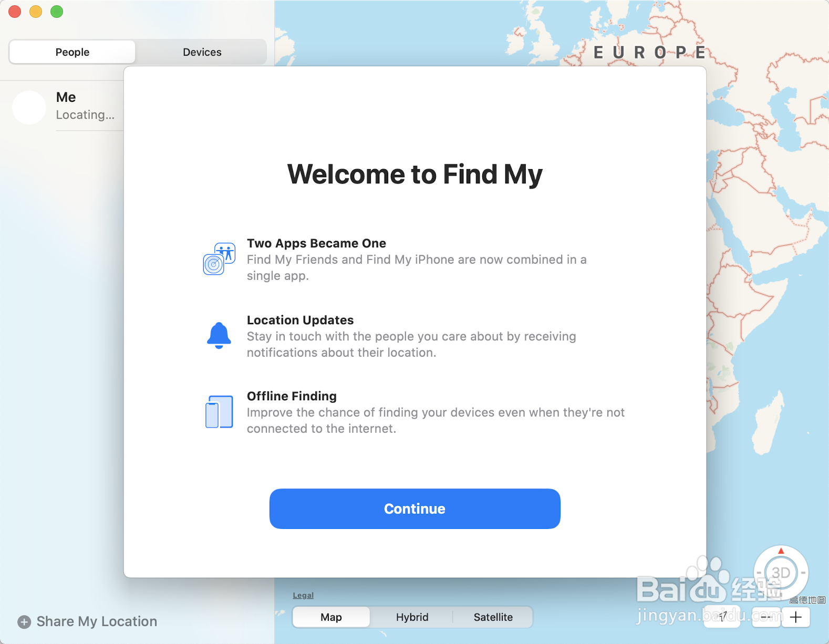Switch to the People tab
The width and height of the screenshot is (829, 644).
click(72, 52)
